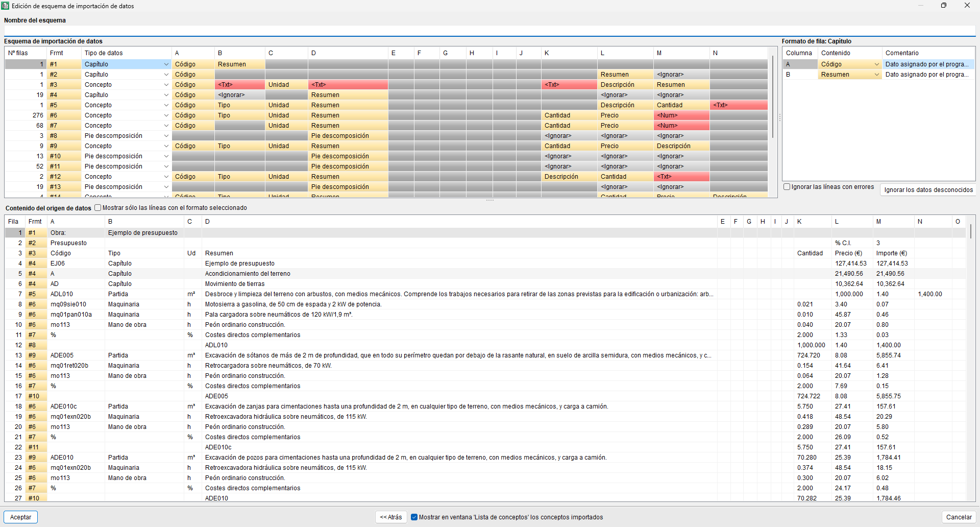980x527 pixels.
Task: Uncheck 'Mostrar en ventana Lista de conceptos' option
Action: pos(414,517)
